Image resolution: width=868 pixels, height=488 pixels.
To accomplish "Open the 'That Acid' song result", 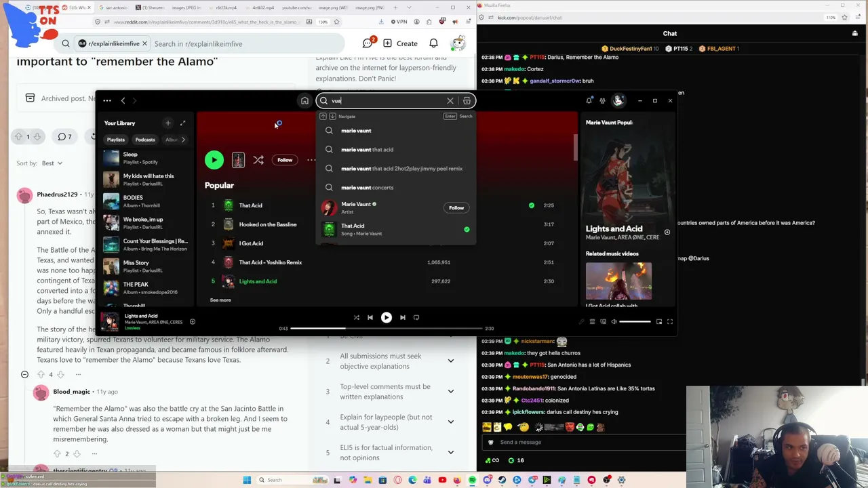I will tap(396, 230).
